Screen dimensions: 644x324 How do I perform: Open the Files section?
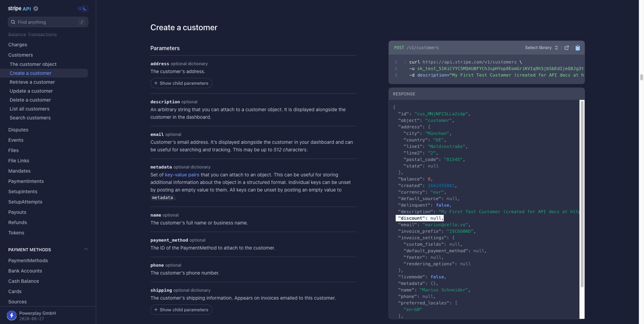click(x=13, y=150)
